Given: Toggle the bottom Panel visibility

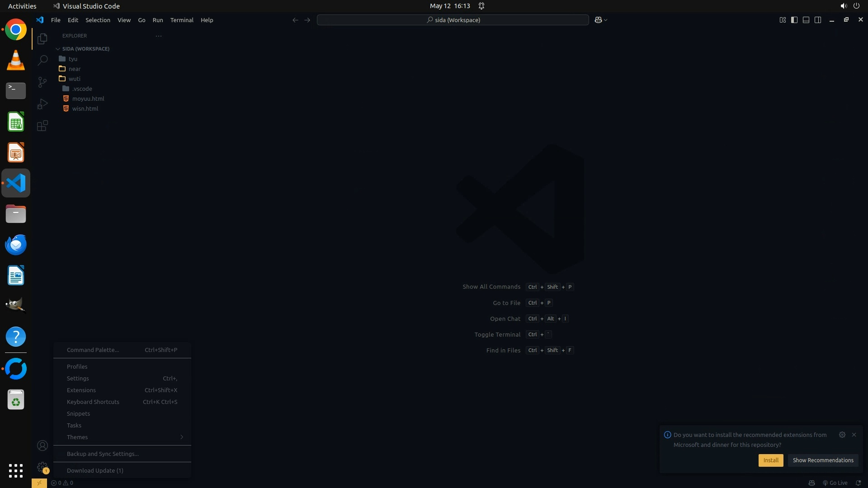Looking at the screenshot, I should [806, 20].
